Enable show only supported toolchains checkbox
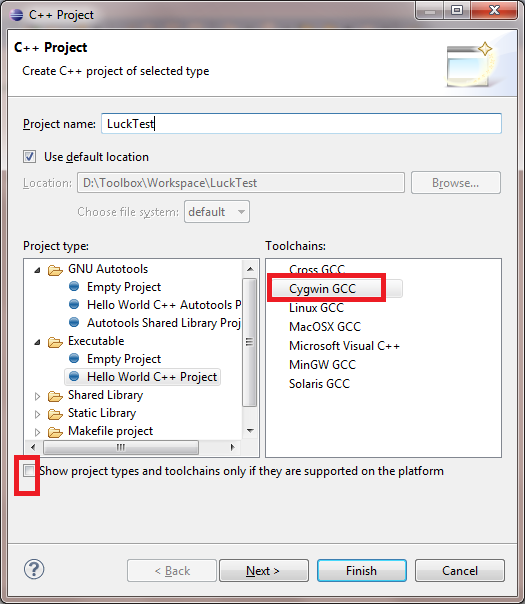Image resolution: width=525 pixels, height=604 pixels. coord(29,471)
